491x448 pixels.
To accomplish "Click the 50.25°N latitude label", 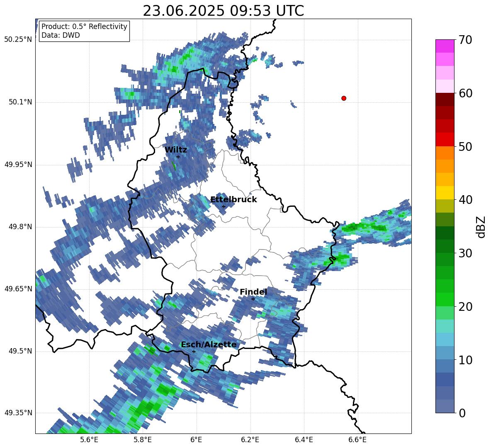I will [x=18, y=40].
